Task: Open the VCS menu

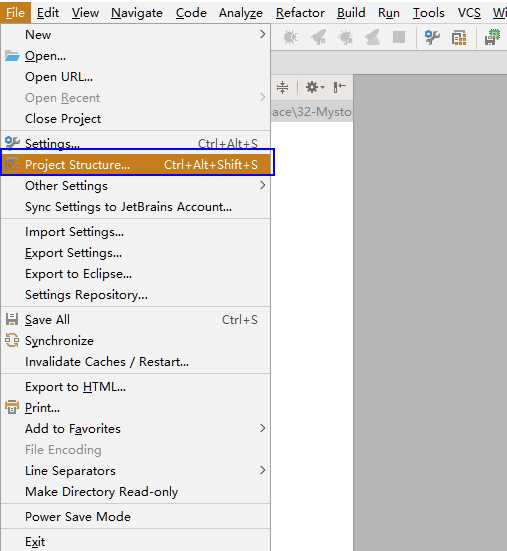Action: pyautogui.click(x=469, y=13)
